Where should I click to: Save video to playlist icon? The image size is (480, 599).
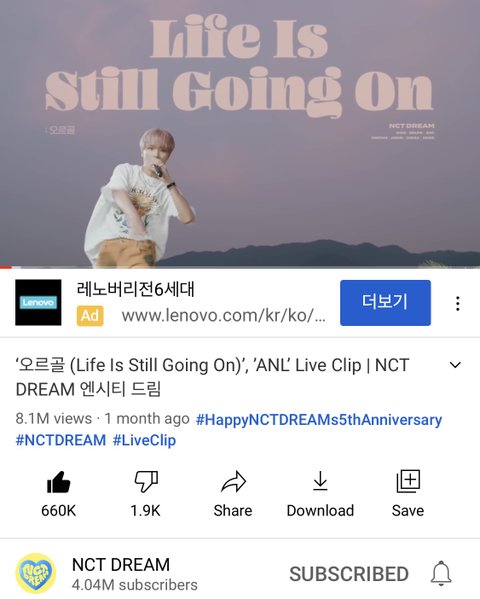[408, 481]
